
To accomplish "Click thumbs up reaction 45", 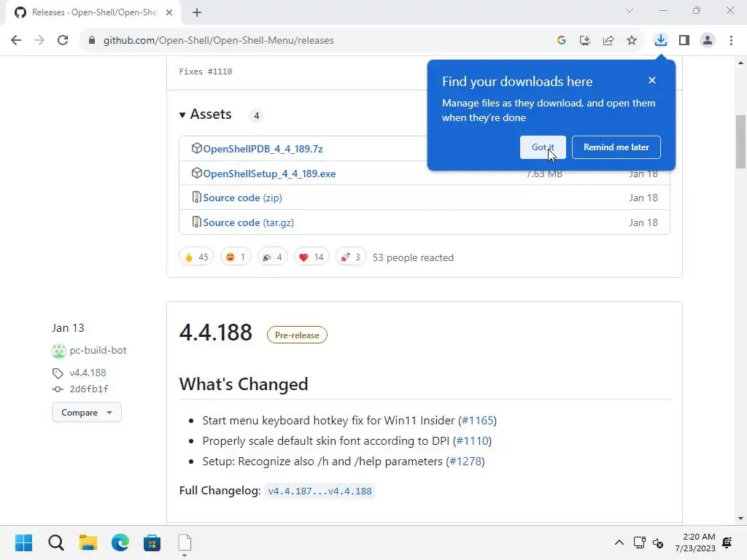I will tap(197, 257).
